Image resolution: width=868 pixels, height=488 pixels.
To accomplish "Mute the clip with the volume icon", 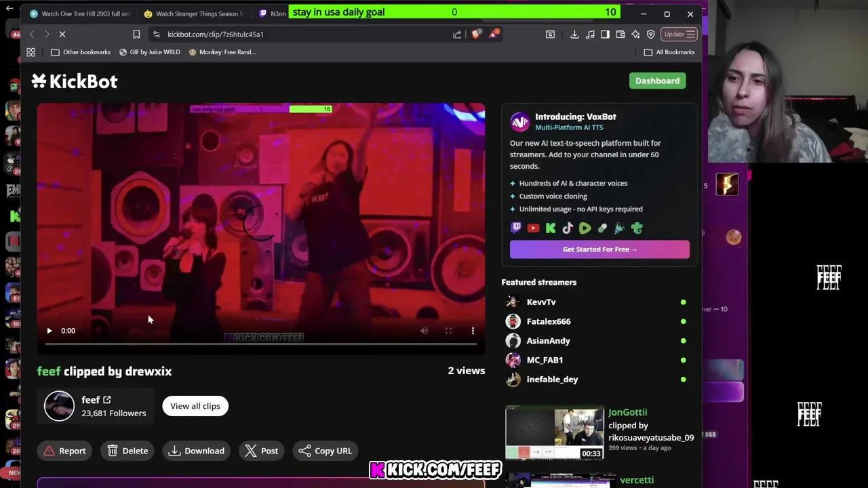I will click(x=424, y=331).
